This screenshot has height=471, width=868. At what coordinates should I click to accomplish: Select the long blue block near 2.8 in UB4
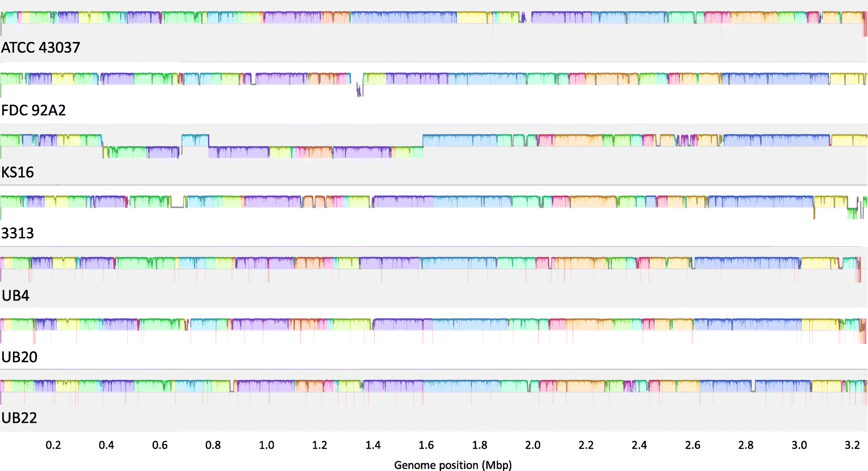747,263
